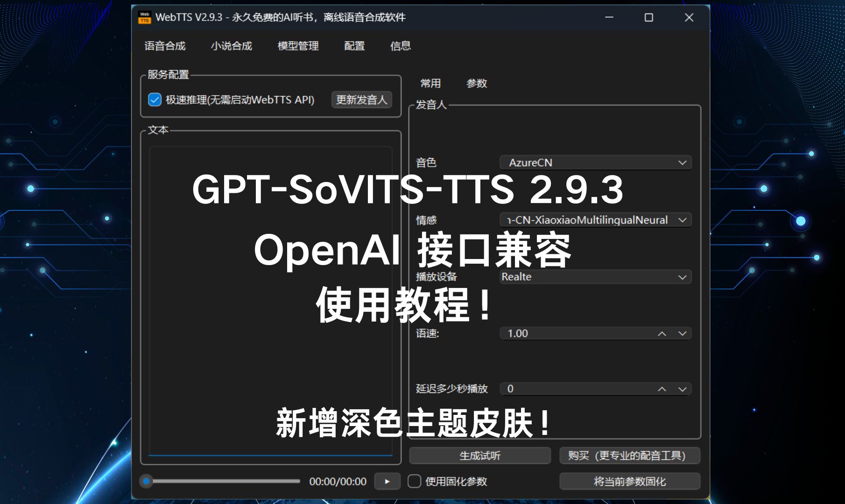Image resolution: width=845 pixels, height=504 pixels.
Task: Click inside the 文本 input area
Action: point(270,301)
